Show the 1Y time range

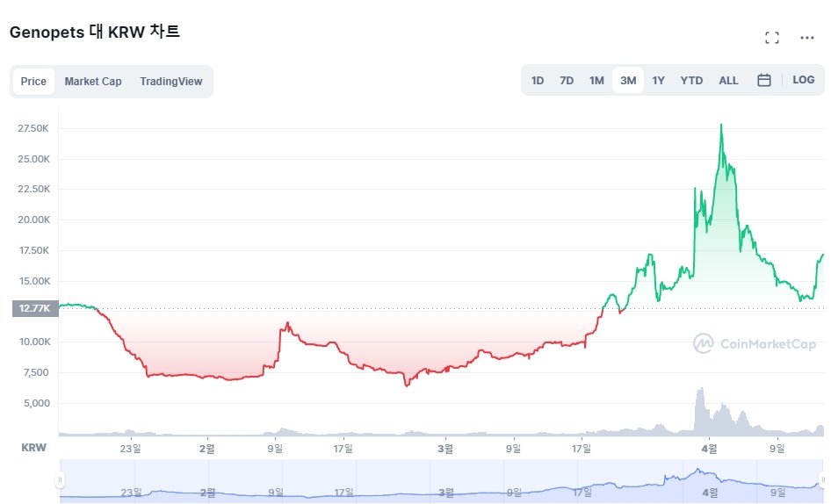point(658,81)
